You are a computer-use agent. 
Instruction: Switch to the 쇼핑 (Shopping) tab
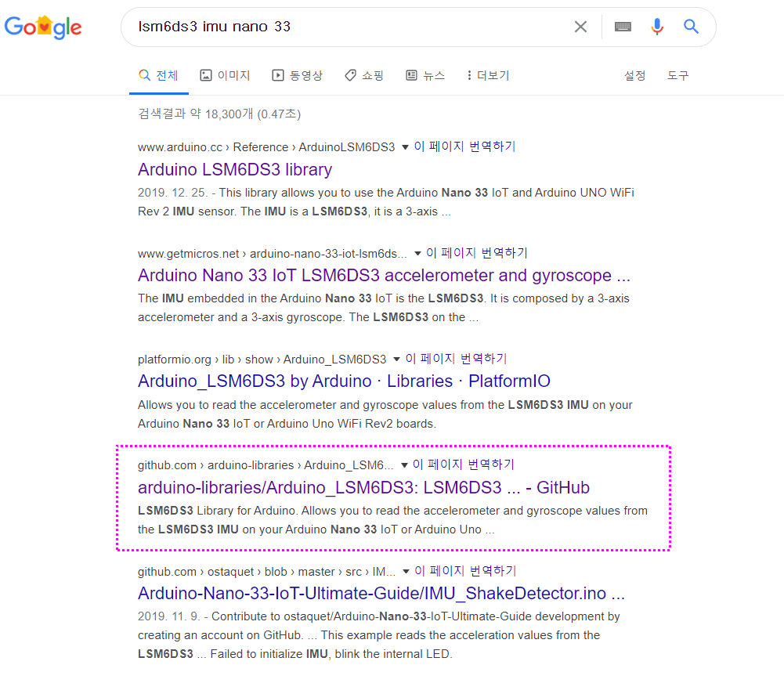pyautogui.click(x=364, y=75)
